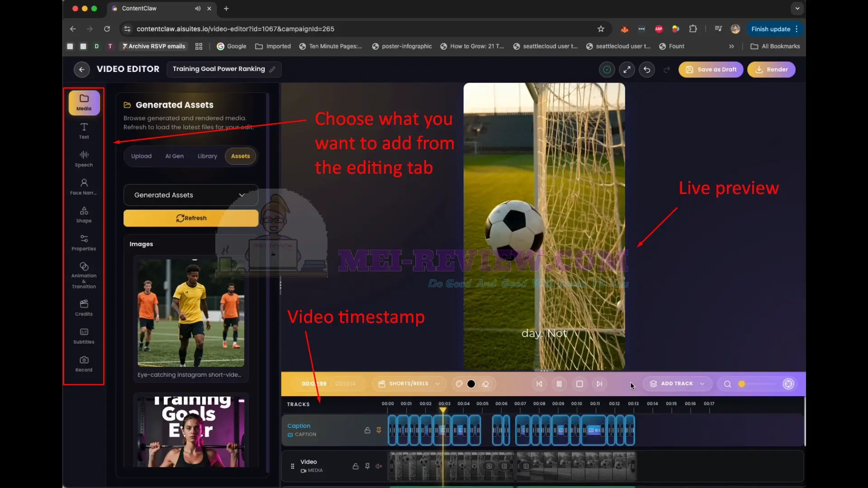868x488 pixels.
Task: Open the Speech tool
Action: click(84, 159)
